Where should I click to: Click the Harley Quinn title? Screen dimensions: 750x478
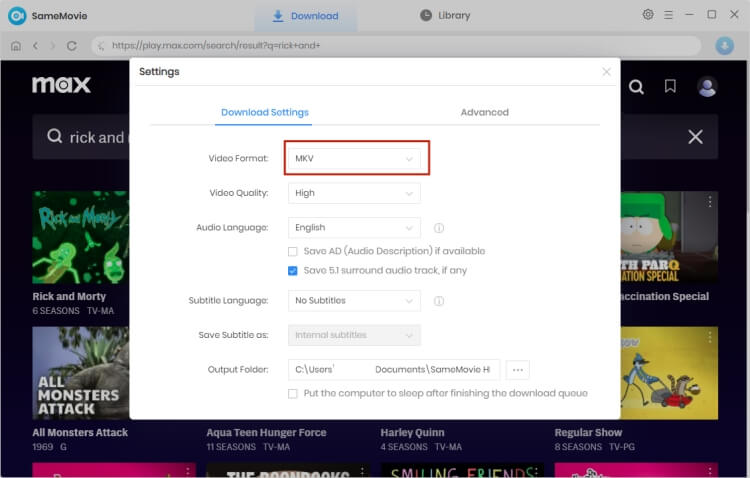click(x=412, y=433)
